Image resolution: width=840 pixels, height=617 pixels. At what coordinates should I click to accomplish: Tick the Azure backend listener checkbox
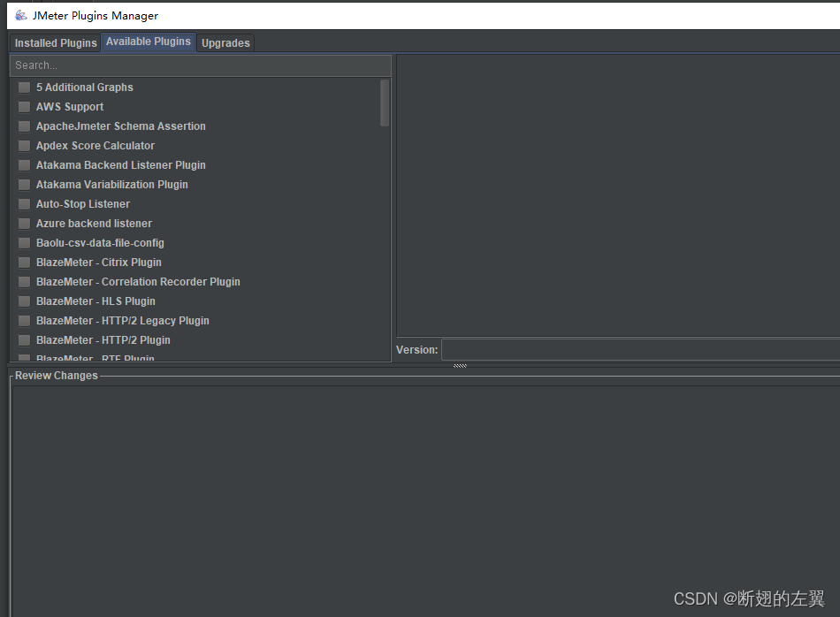pyautogui.click(x=24, y=224)
